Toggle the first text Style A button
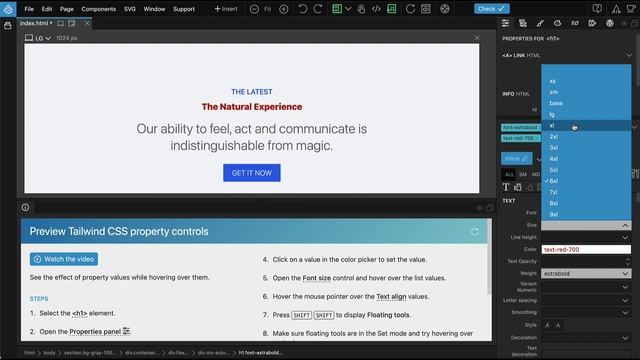Image resolution: width=640 pixels, height=360 pixels. [547, 325]
